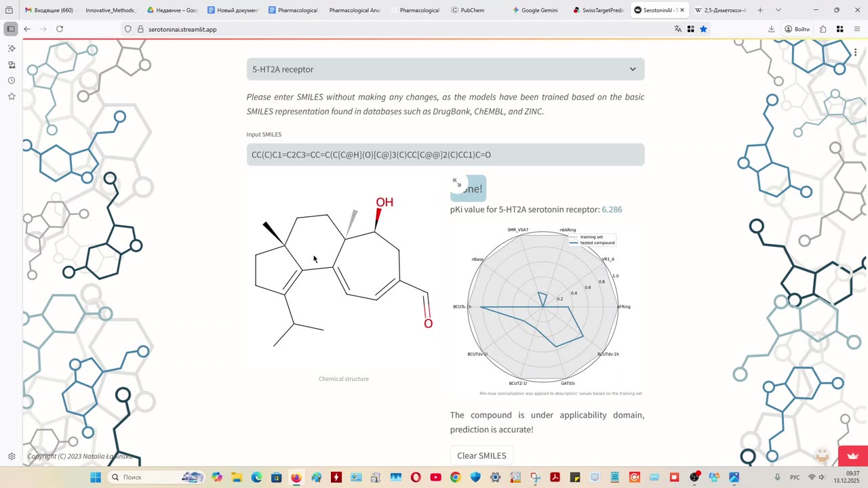Close the SerotoninAI tab
Screen dimensions: 868x488
click(x=682, y=10)
